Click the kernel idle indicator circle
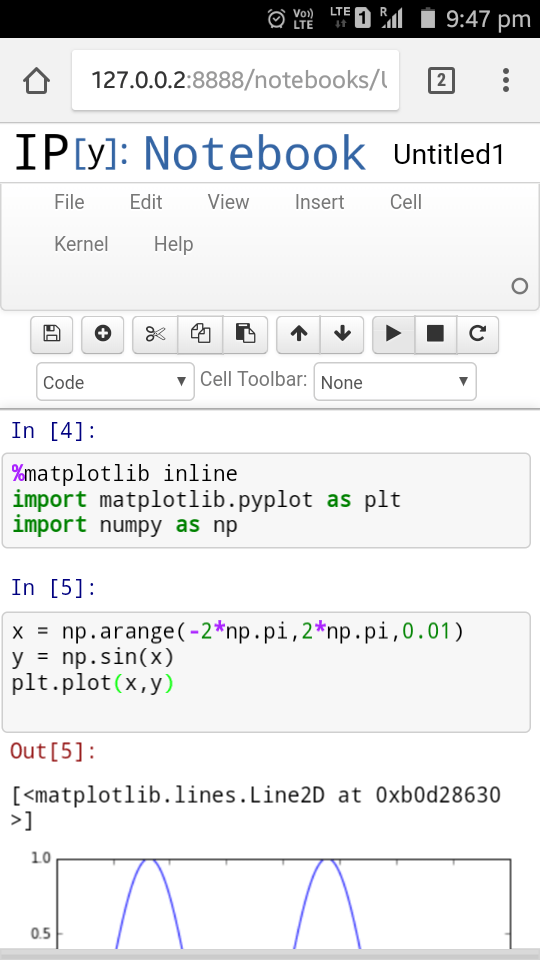This screenshot has height=960, width=540. 520,286
